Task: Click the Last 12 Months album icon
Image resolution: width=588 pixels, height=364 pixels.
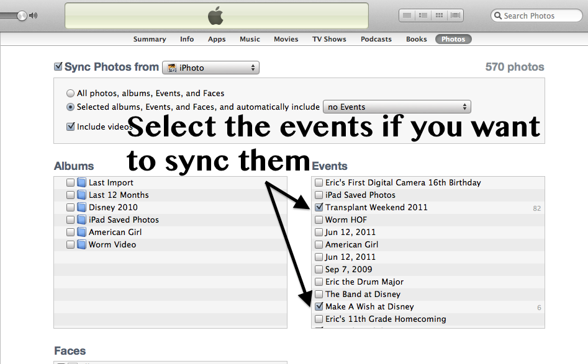Action: coord(81,195)
